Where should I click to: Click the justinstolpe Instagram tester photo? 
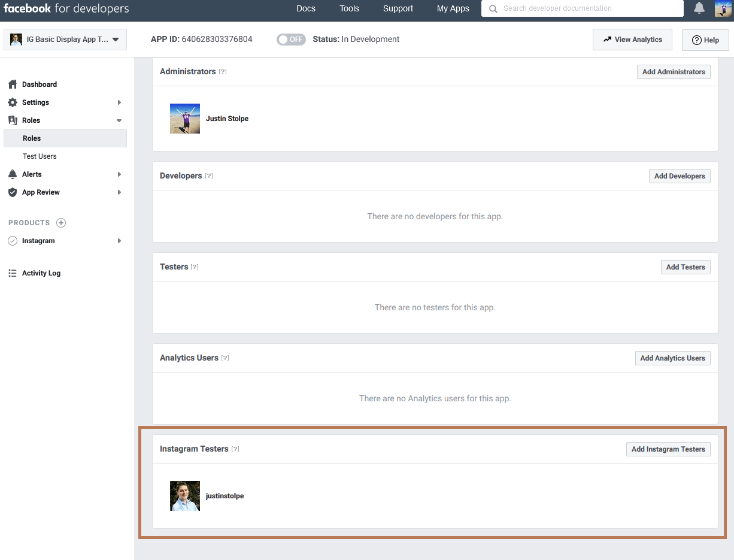click(x=185, y=496)
